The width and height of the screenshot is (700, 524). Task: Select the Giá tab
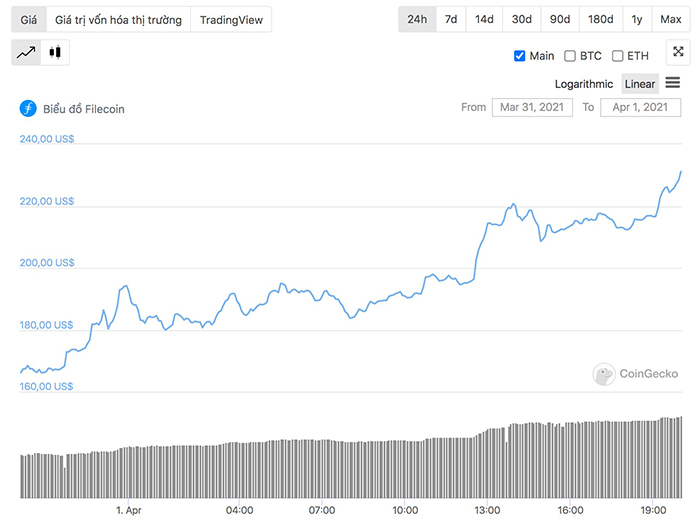pos(29,20)
